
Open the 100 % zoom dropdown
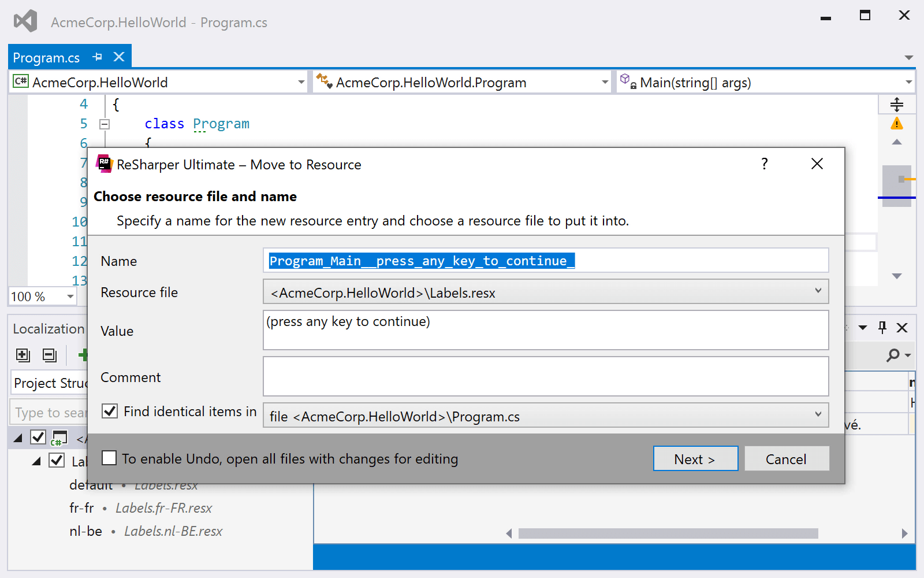pyautogui.click(x=70, y=297)
